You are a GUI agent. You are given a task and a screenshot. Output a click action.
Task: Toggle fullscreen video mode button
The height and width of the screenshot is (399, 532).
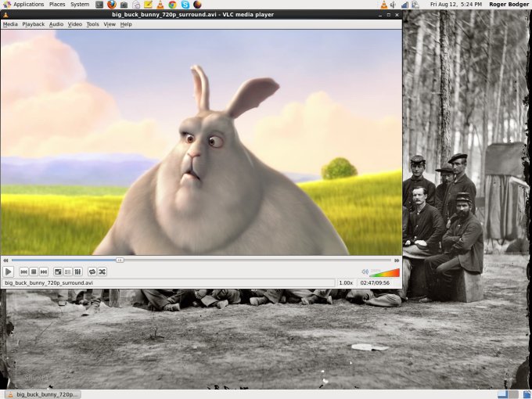point(58,271)
